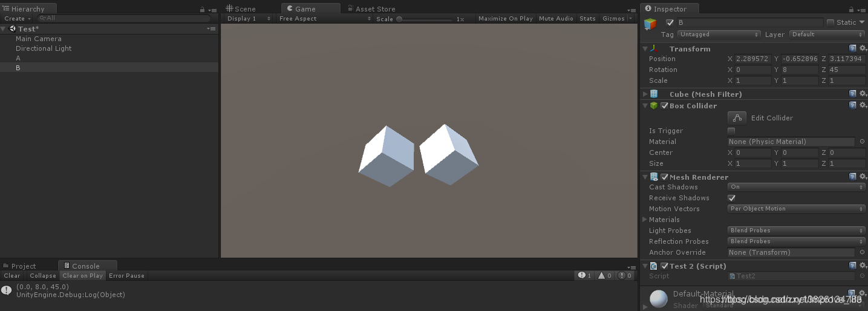Open the Layer dropdown showing Default

[827, 34]
